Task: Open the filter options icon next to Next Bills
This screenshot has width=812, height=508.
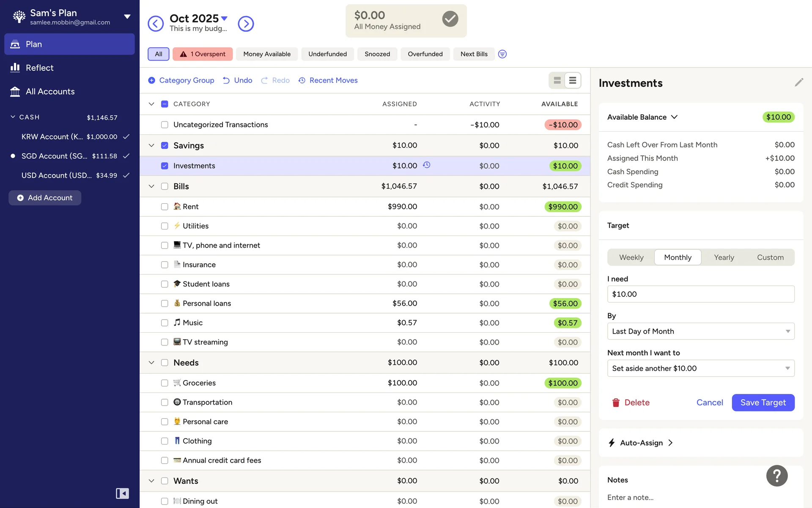Action: point(502,54)
